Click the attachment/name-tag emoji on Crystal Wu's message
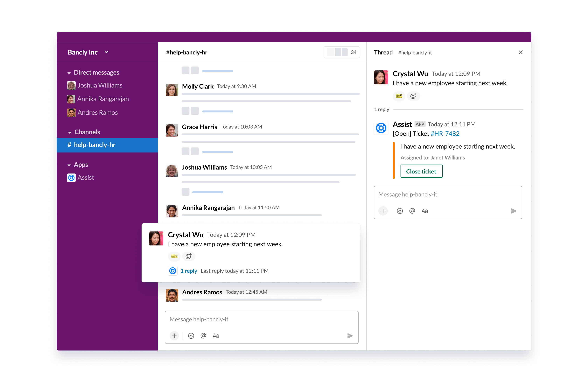This screenshot has width=588, height=382. pos(174,256)
